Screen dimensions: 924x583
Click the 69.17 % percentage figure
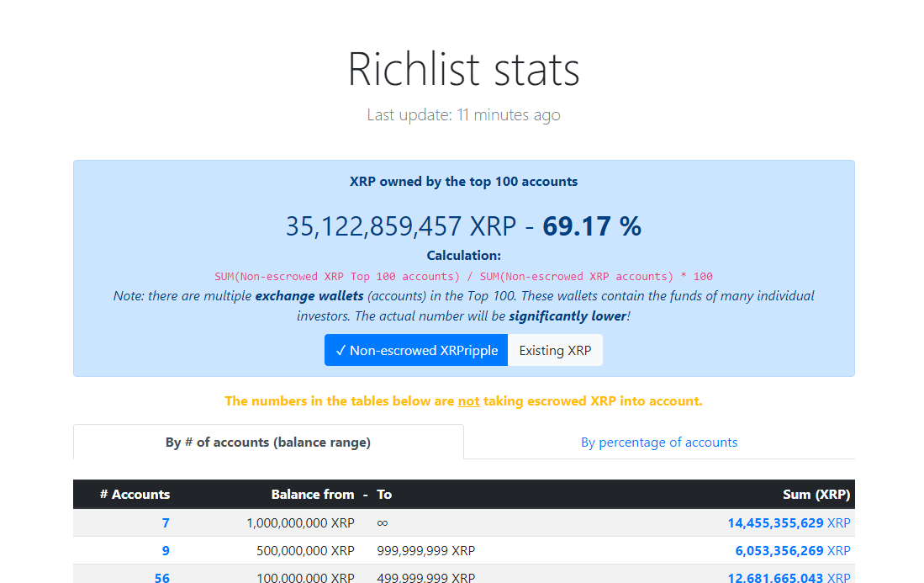(592, 226)
